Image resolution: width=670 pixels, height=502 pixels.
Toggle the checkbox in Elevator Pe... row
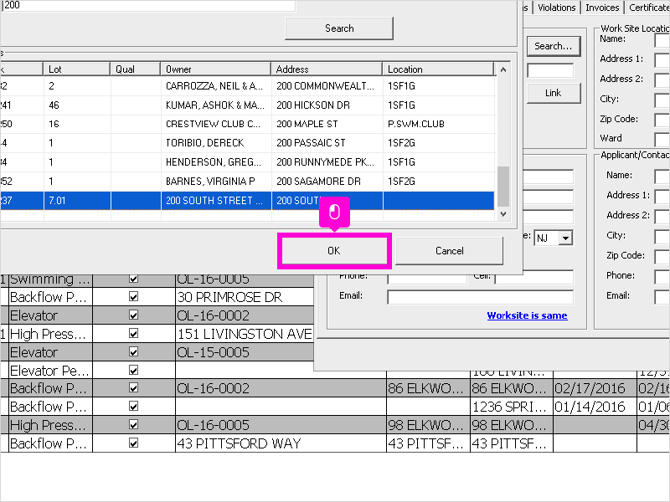click(x=134, y=370)
